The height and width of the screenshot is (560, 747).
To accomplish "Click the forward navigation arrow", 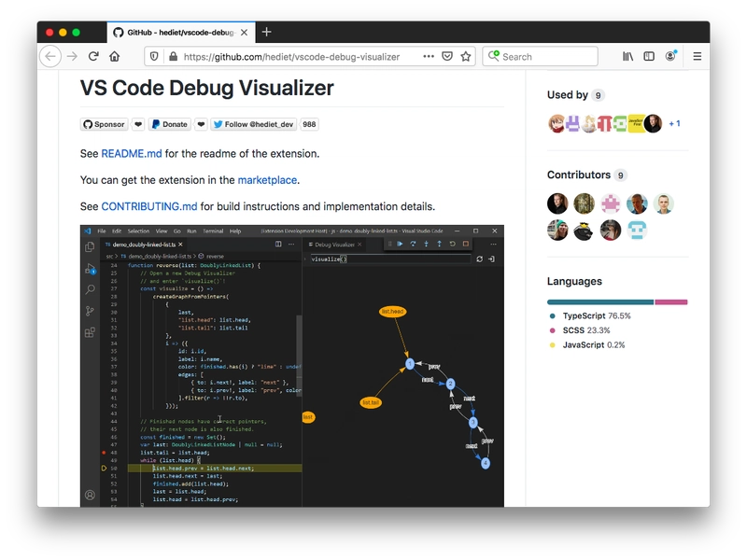I will (73, 57).
